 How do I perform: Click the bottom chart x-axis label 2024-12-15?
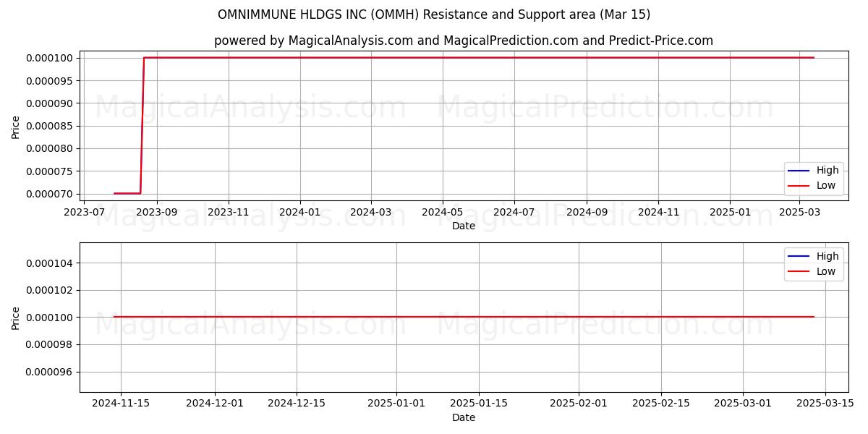pyautogui.click(x=297, y=404)
